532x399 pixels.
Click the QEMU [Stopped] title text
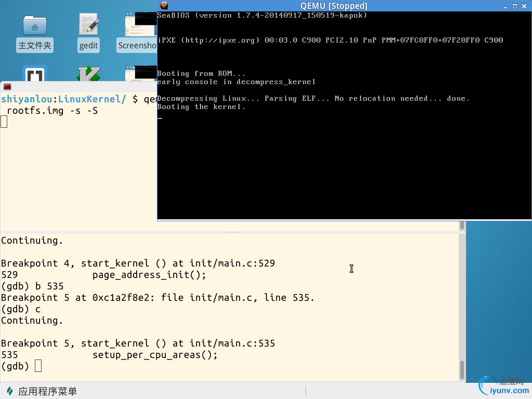334,6
